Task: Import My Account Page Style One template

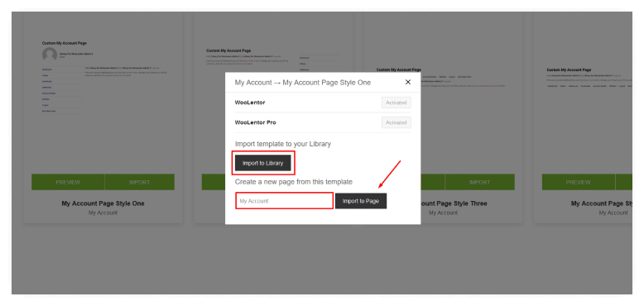Action: point(140,182)
